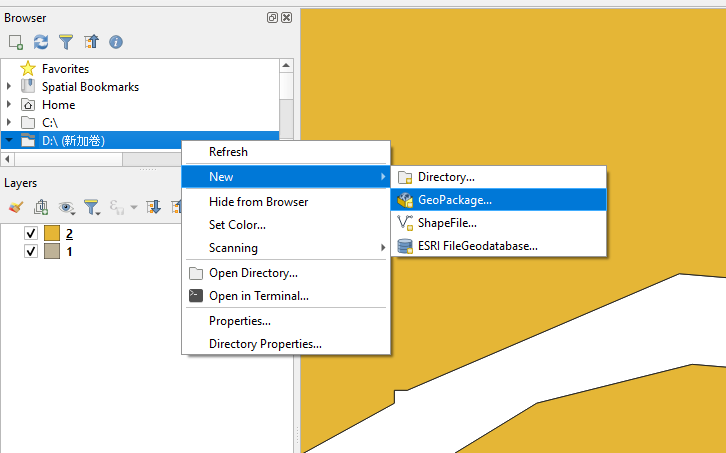Click the GeoPackage icon in the submenu
The width and height of the screenshot is (726, 453).
pos(405,200)
